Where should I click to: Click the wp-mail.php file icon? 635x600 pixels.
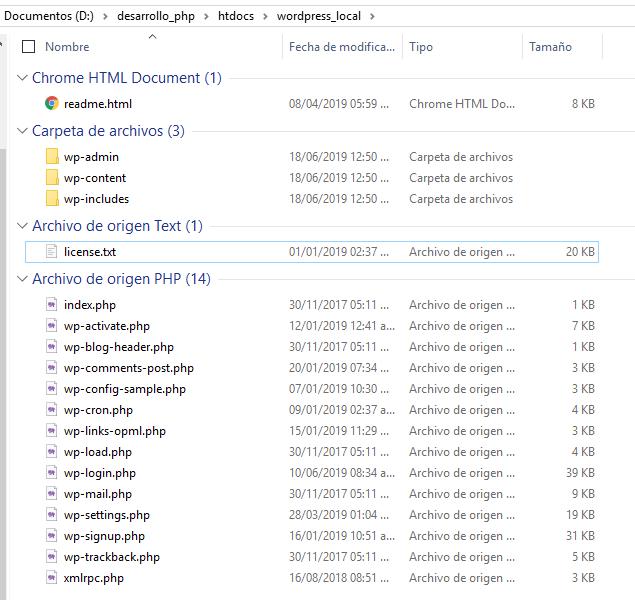click(x=51, y=494)
